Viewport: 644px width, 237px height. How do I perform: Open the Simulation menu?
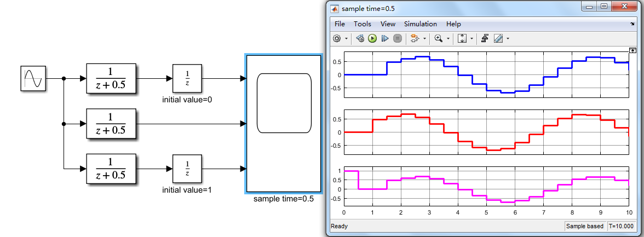tap(421, 24)
